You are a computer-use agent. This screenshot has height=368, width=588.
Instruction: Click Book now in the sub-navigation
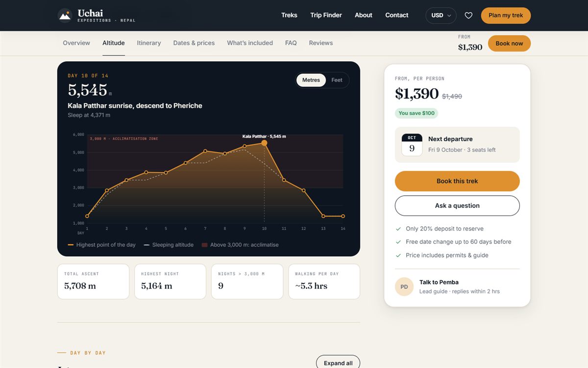pos(509,43)
